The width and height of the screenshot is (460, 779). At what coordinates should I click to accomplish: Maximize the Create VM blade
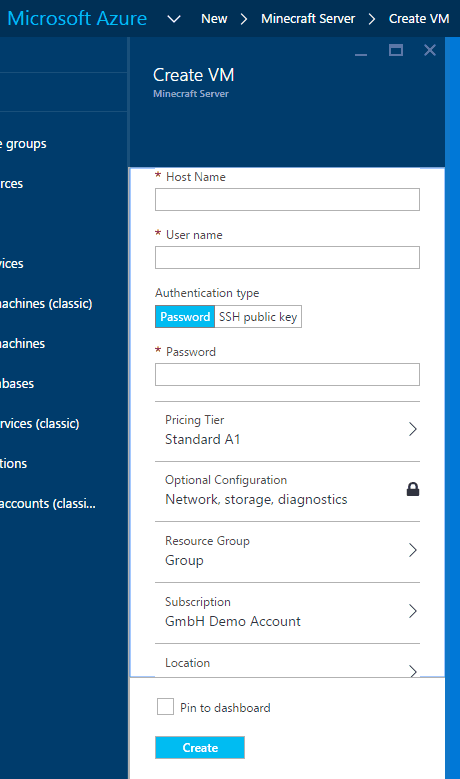tap(396, 50)
